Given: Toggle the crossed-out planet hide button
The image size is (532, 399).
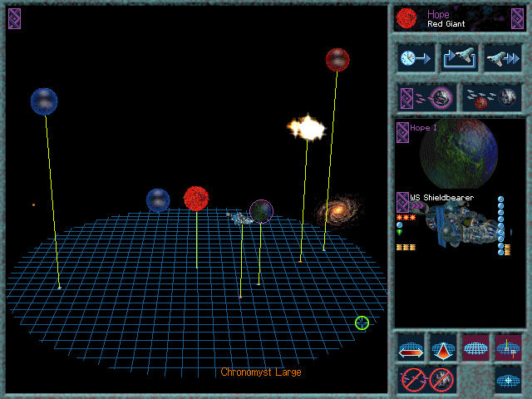Looking at the screenshot, I should pos(441,380).
